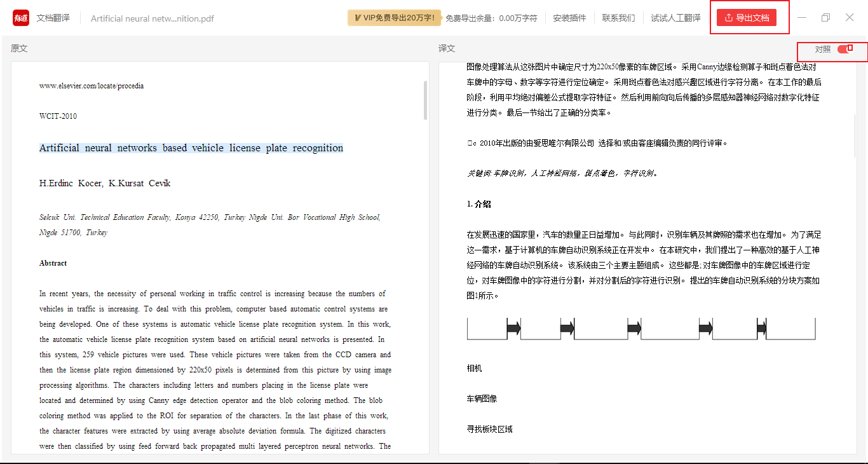Click the Youdao logo icon
Image resolution: width=868 pixels, height=464 pixels.
tap(21, 18)
